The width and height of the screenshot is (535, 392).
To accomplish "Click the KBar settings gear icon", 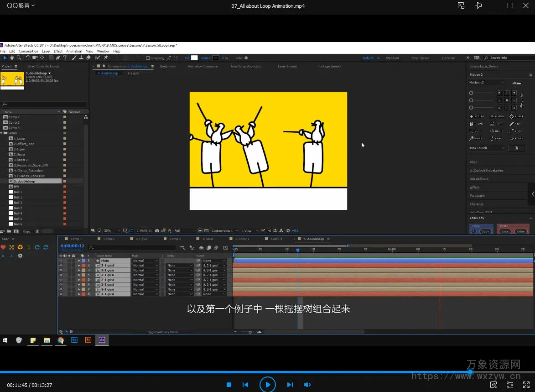I will (20, 256).
